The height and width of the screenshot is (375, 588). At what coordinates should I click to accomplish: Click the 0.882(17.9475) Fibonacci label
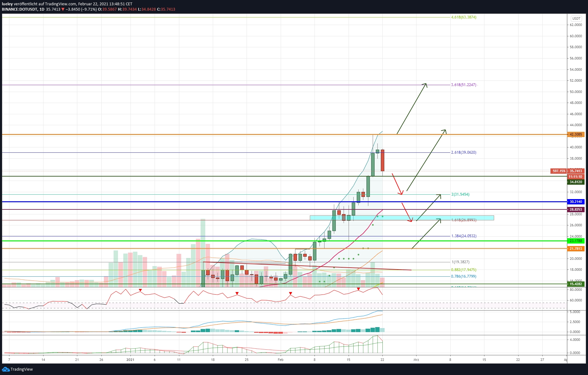point(463,270)
